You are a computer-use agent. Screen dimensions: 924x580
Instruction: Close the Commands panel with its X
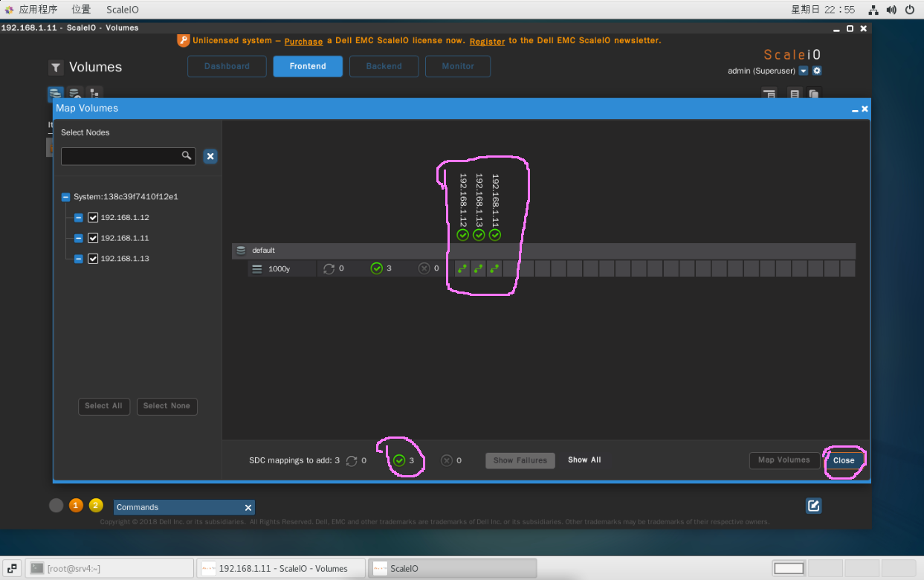(248, 507)
